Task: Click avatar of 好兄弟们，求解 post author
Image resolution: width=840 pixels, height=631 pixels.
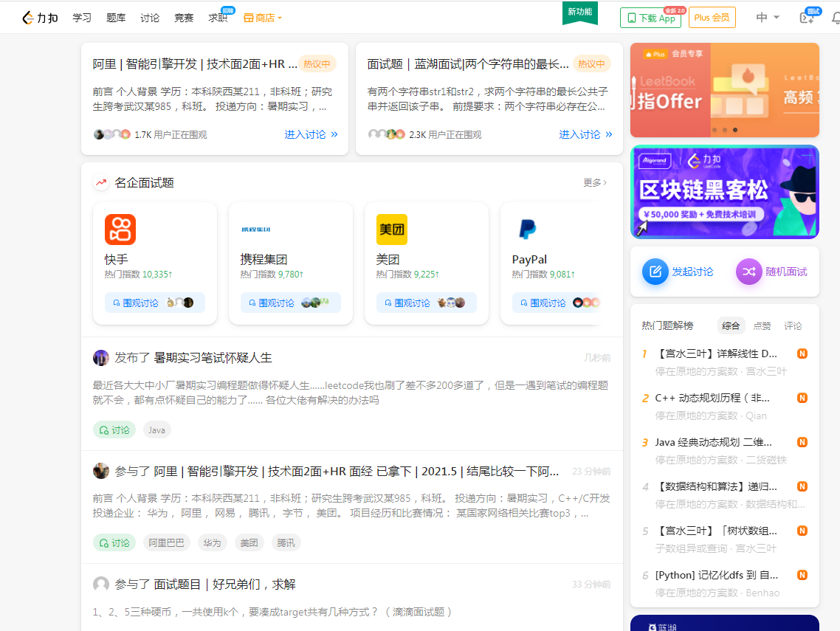Action: [x=100, y=585]
